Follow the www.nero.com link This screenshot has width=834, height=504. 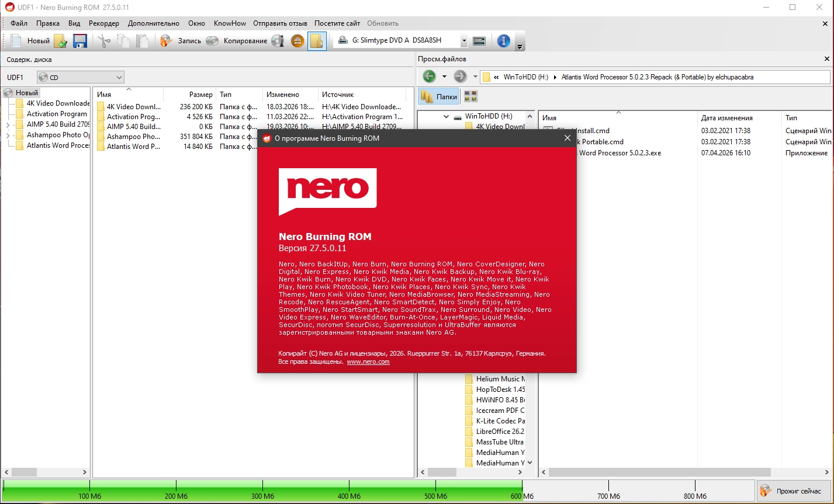tap(368, 362)
